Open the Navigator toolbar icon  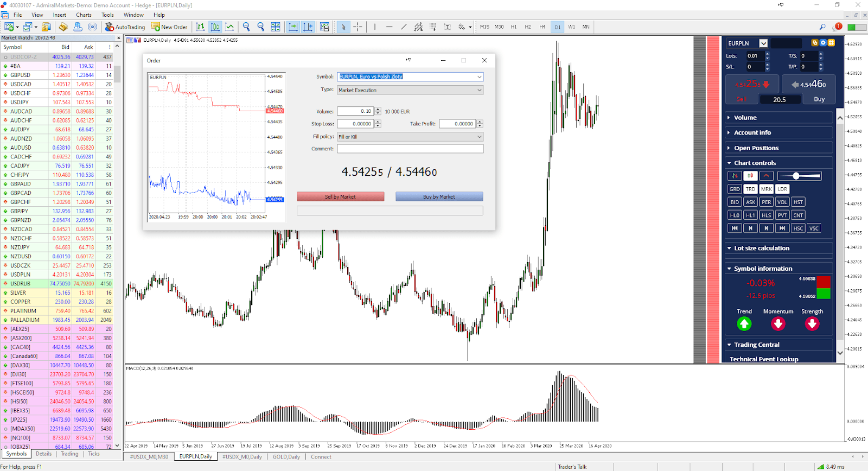coord(78,27)
